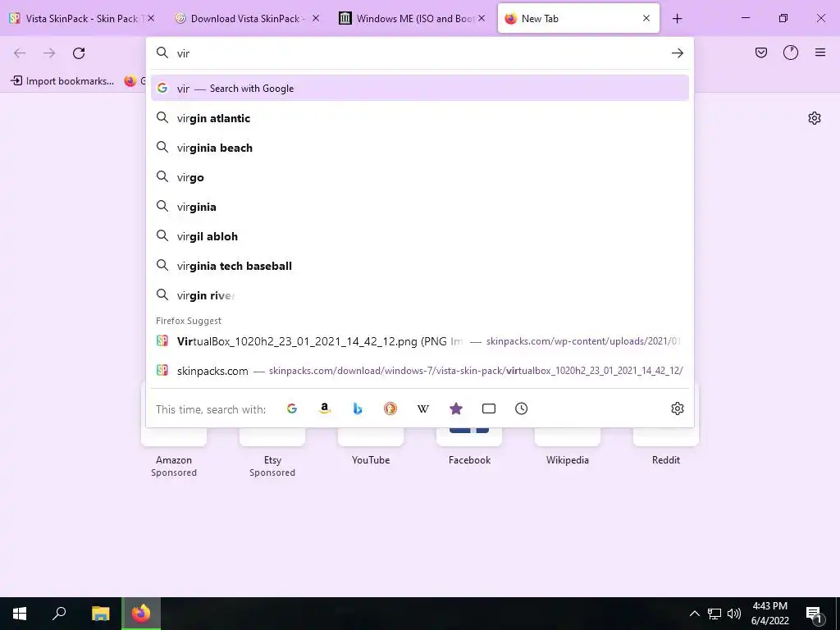This screenshot has width=840, height=630.
Task: Search this time with Amazon
Action: 325,409
